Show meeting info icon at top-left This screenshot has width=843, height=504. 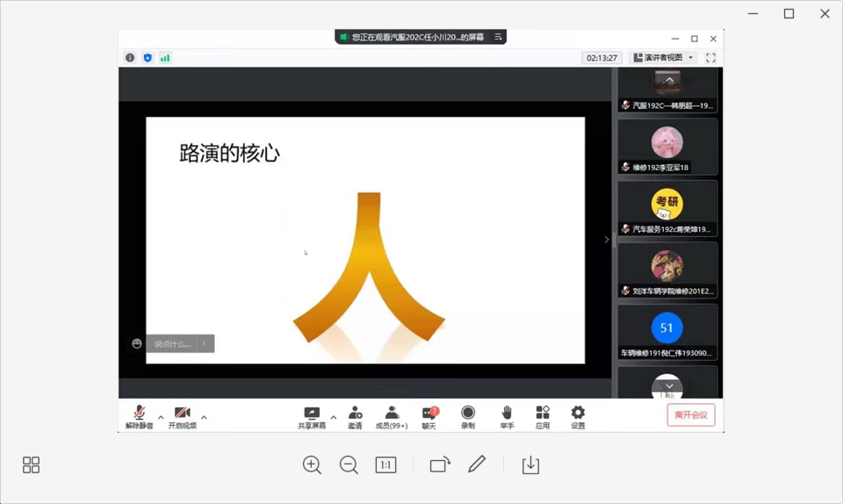click(130, 58)
